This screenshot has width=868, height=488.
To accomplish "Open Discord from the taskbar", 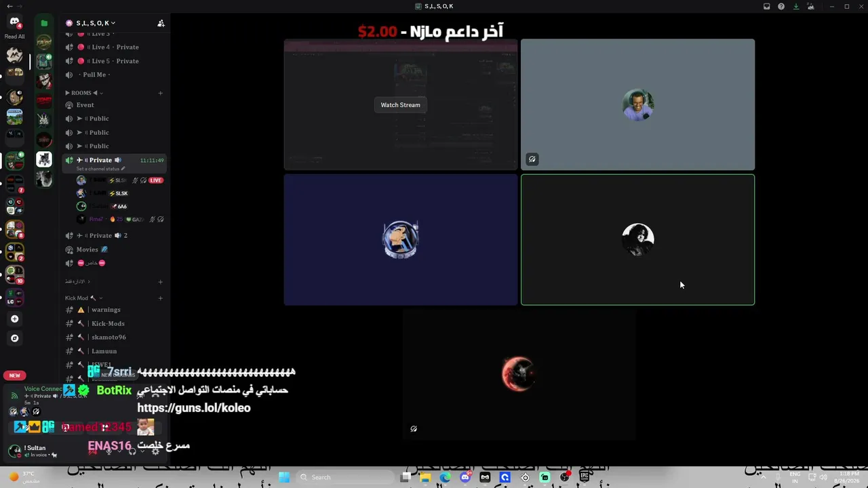I will point(465,477).
